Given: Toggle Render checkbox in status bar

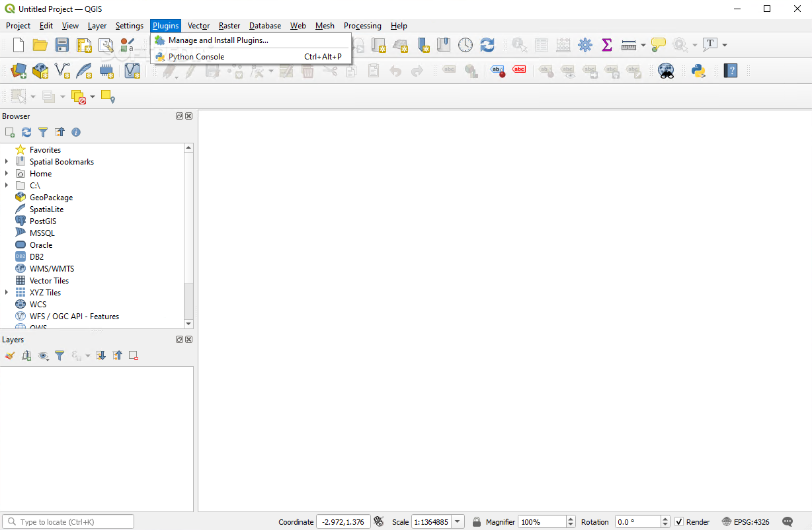Looking at the screenshot, I should click(x=679, y=522).
